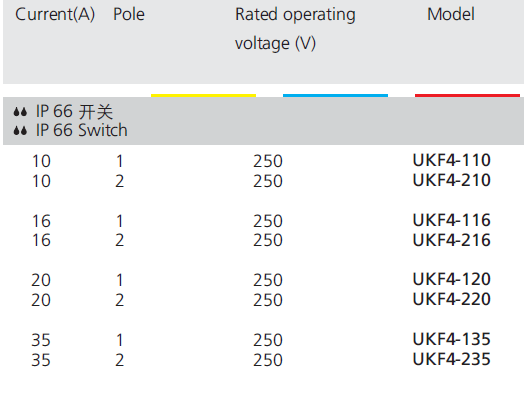Image resolution: width=524 pixels, height=401 pixels.
Task: Click the Rated operating voltage header
Action: (x=295, y=29)
